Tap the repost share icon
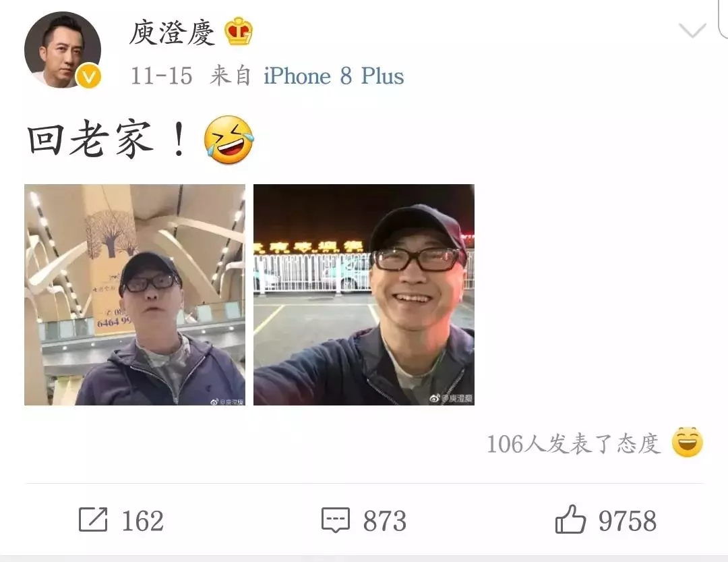The width and height of the screenshot is (728, 562). point(93,519)
